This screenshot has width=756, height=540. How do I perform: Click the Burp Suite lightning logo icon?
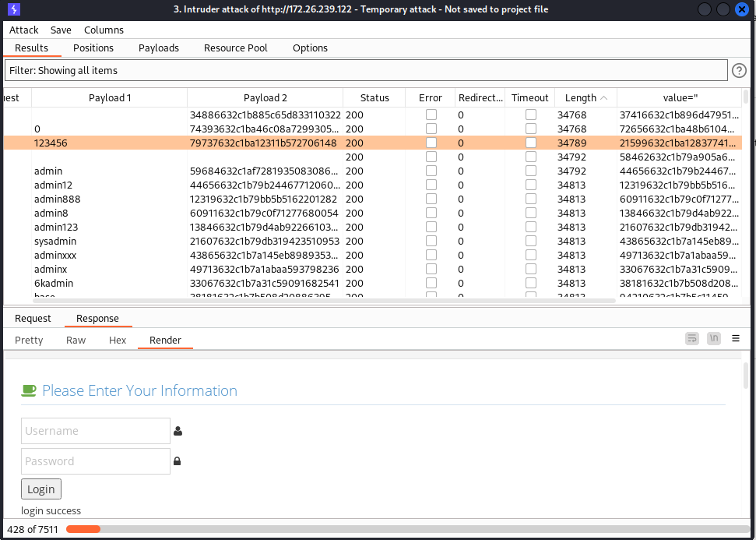(x=13, y=9)
